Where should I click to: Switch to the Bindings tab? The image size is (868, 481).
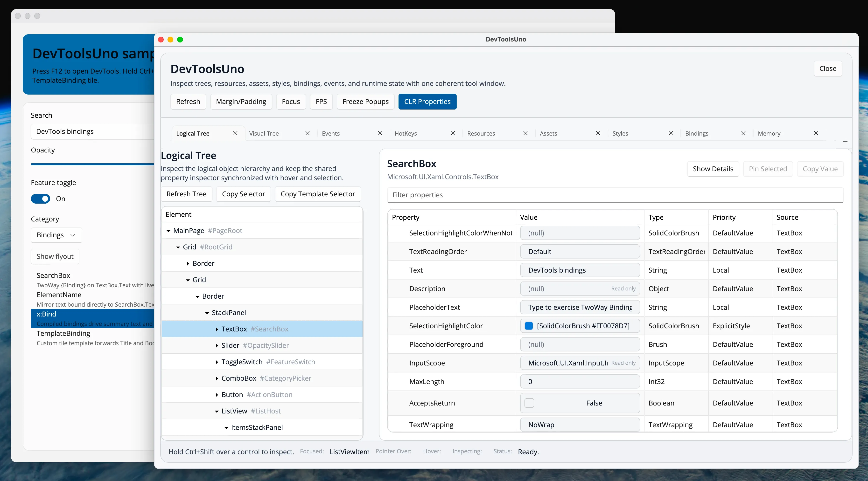(x=696, y=133)
